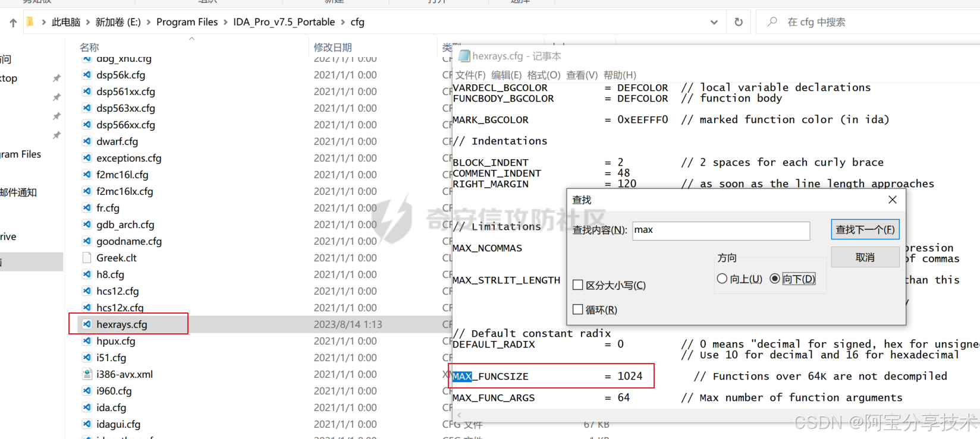The height and width of the screenshot is (439, 980).
Task: Click the sort arrow above the 名称 column
Action: [x=191, y=39]
